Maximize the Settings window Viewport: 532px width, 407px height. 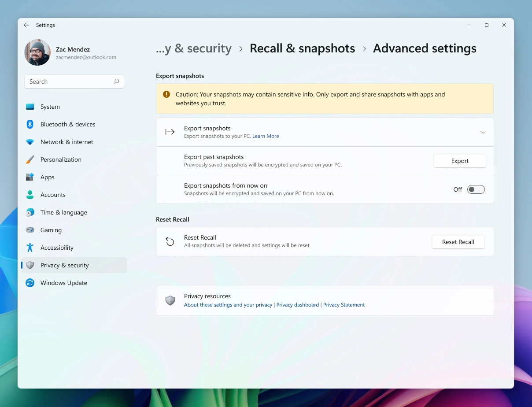487,25
